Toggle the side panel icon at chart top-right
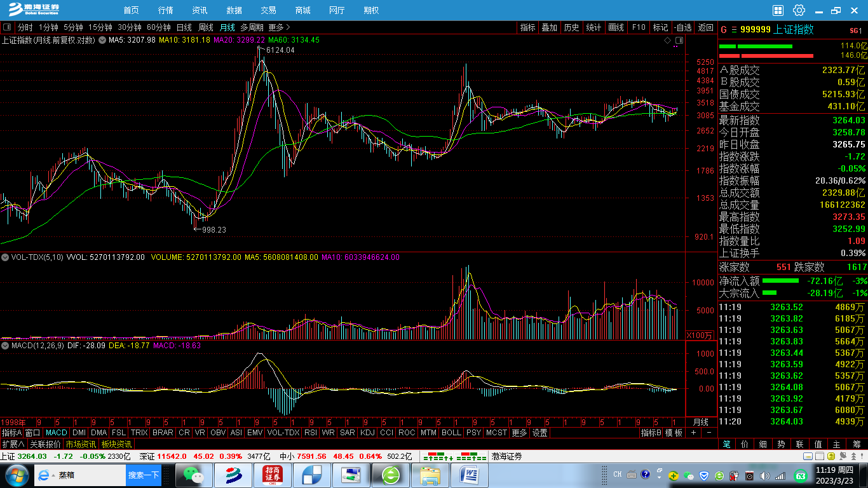 pyautogui.click(x=679, y=40)
